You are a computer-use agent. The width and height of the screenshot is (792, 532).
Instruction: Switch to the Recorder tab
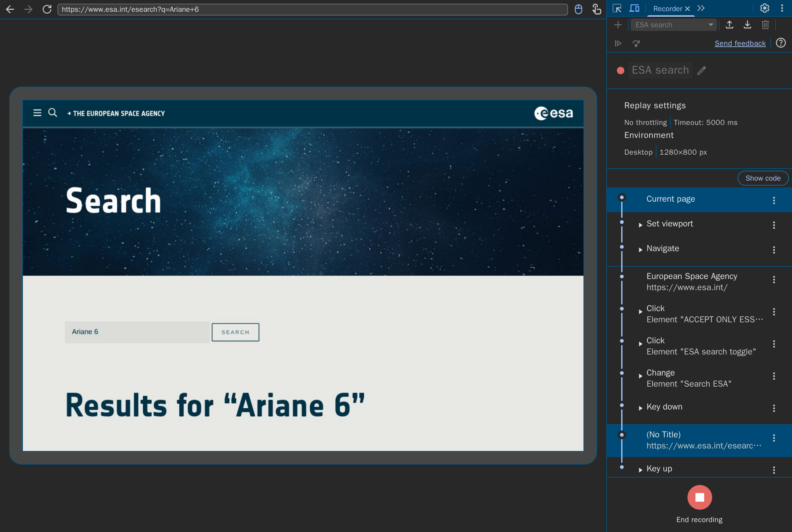click(667, 9)
